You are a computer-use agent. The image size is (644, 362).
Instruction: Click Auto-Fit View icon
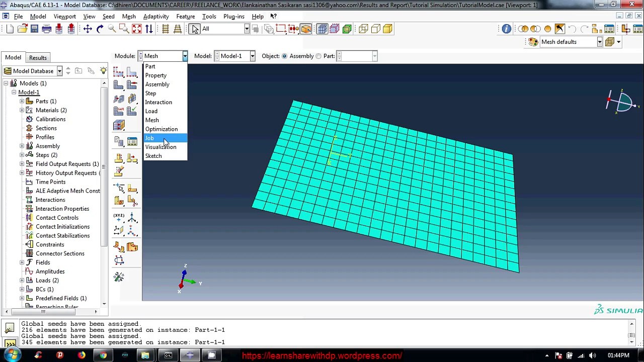tap(136, 29)
